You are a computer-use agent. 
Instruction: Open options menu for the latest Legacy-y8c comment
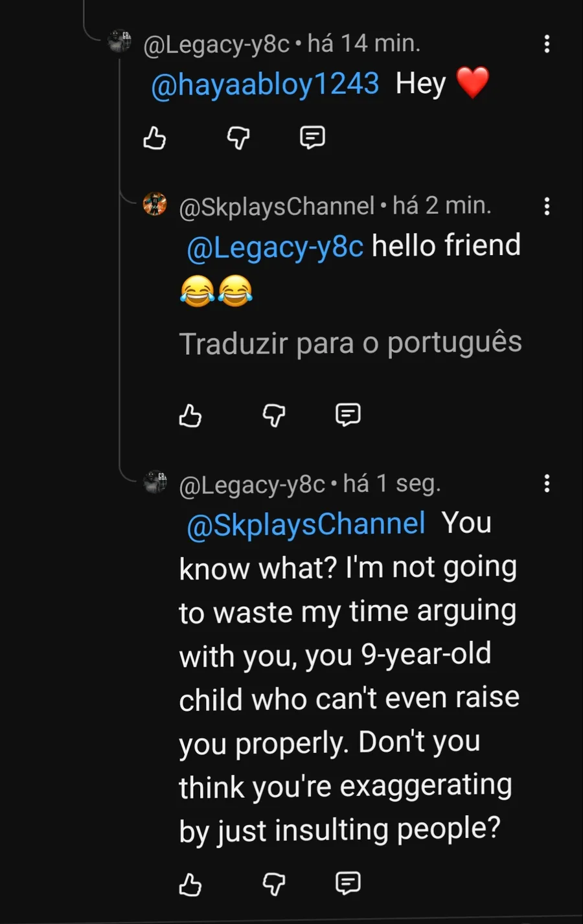click(x=547, y=484)
